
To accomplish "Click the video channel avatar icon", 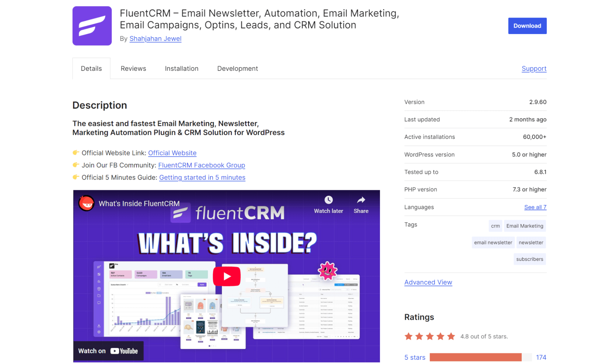I will tap(87, 203).
